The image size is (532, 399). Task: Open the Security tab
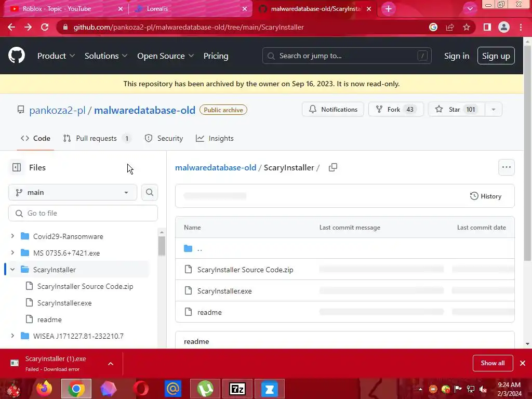coord(164,138)
